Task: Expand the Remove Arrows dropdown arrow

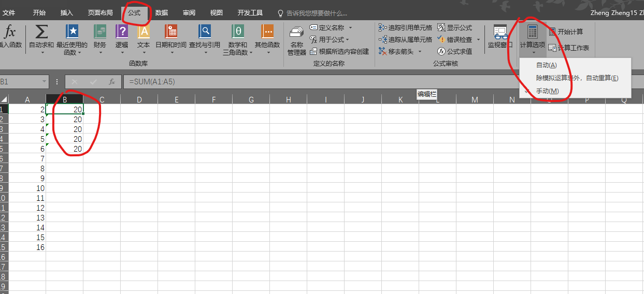Action: coord(420,51)
